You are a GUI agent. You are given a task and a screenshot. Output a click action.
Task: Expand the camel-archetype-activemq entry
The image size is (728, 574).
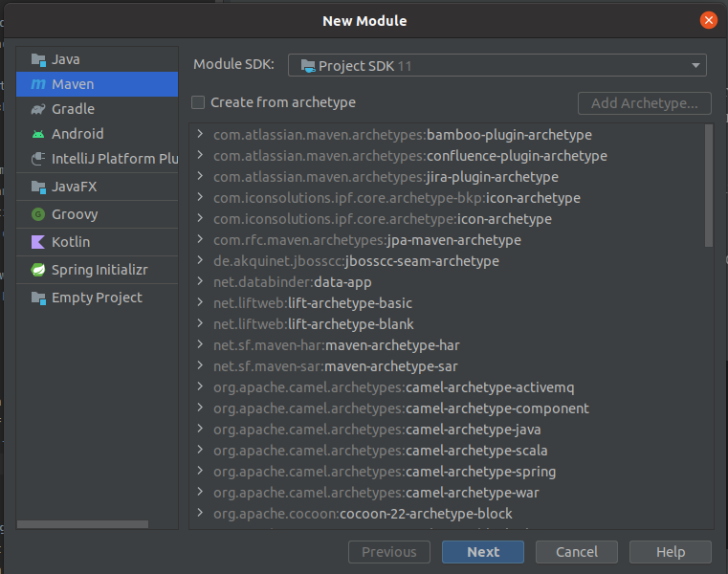point(200,387)
